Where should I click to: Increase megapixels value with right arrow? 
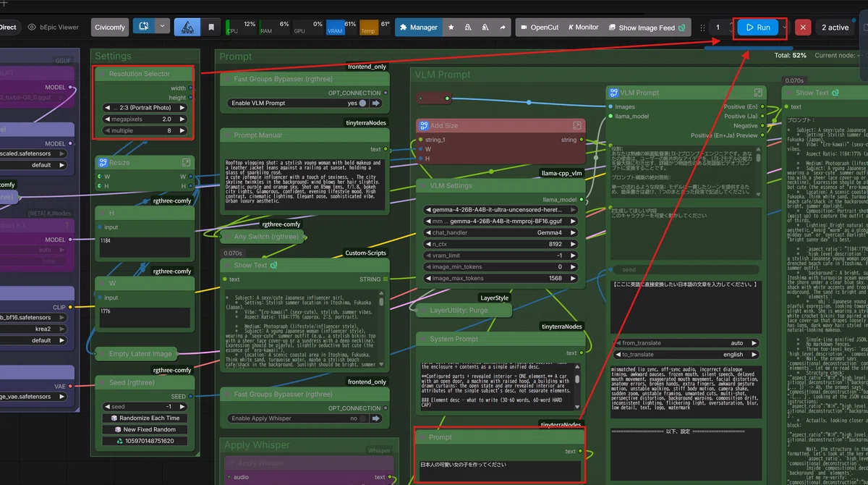tap(183, 119)
